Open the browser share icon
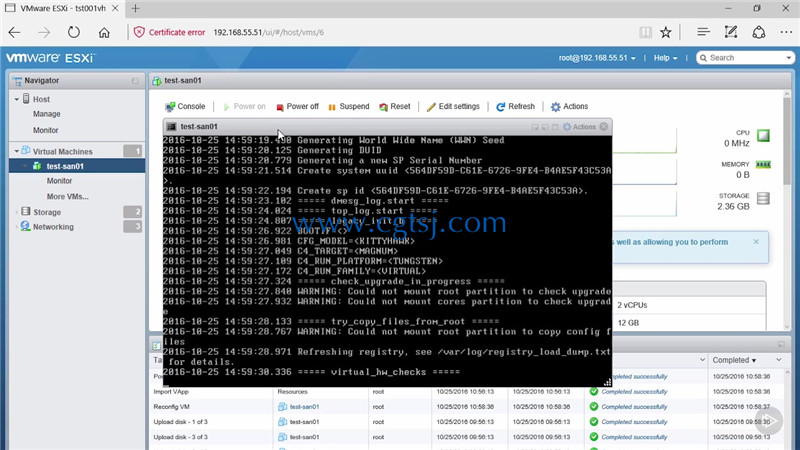The width and height of the screenshot is (800, 450). coord(759,32)
